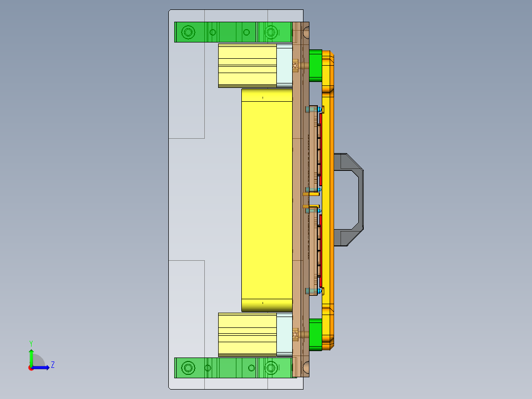Select the upper yellow ribbed cylinder
The height and width of the screenshot is (399, 532).
(247, 64)
